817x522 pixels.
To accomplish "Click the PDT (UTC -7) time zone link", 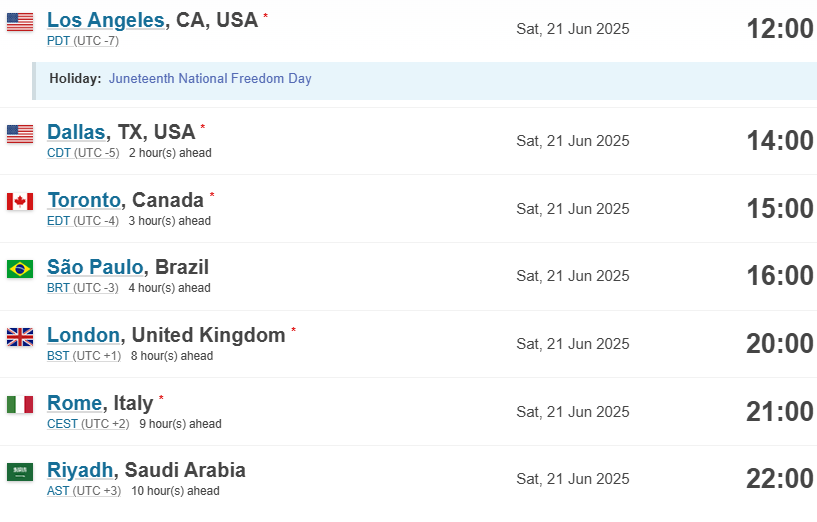I will 83,41.
